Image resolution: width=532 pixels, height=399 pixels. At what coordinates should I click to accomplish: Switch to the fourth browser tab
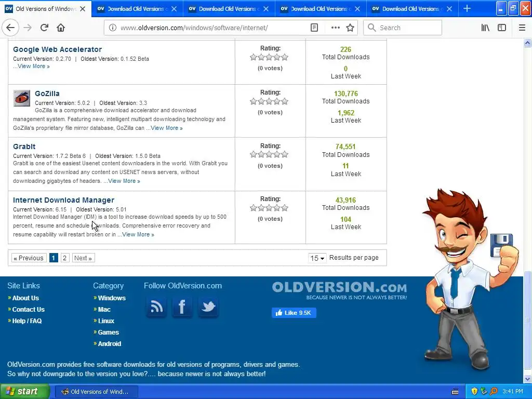tap(321, 9)
